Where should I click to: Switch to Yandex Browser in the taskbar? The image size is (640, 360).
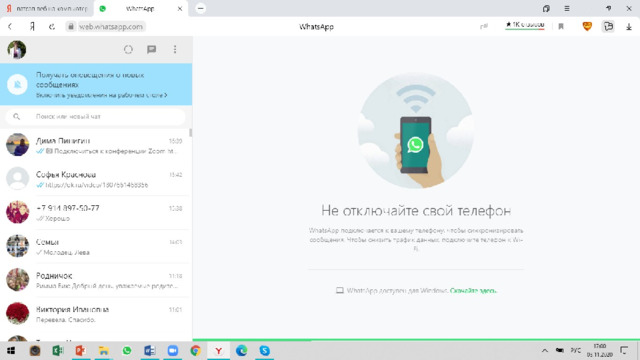pos(218,351)
